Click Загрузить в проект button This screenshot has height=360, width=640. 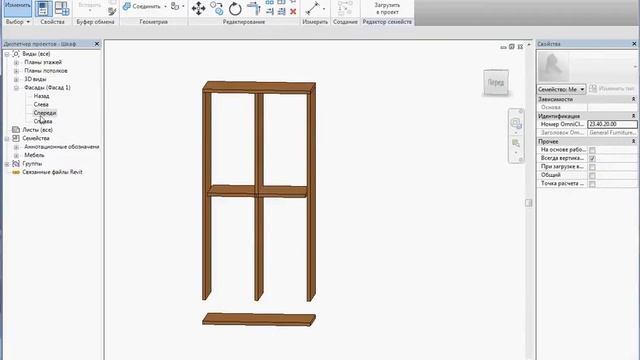click(x=387, y=9)
